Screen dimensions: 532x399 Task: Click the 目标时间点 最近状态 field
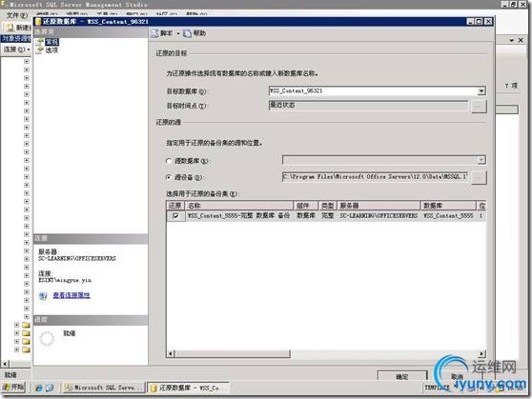[368, 106]
